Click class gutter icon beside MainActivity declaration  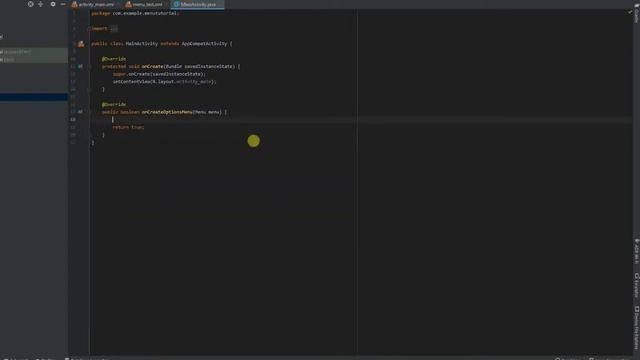tap(81, 44)
